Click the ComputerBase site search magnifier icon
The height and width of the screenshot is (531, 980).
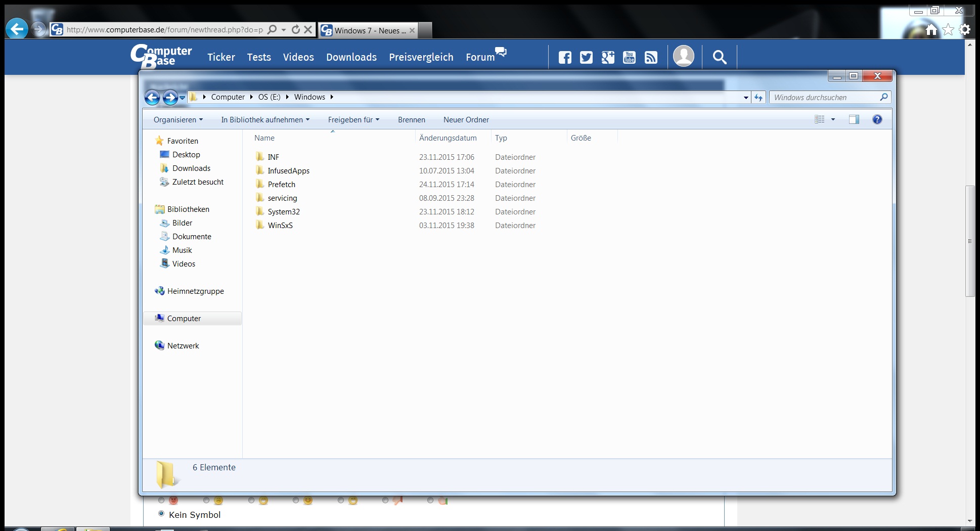[x=720, y=57]
